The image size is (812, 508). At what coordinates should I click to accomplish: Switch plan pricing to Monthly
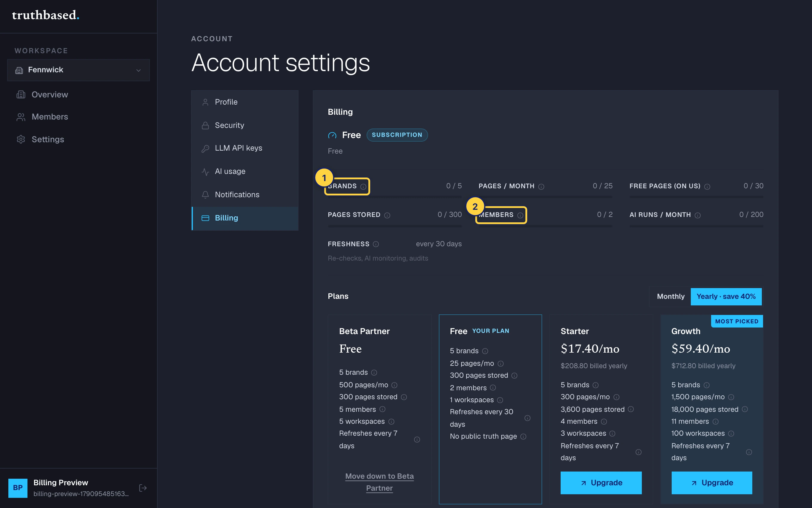tap(670, 296)
